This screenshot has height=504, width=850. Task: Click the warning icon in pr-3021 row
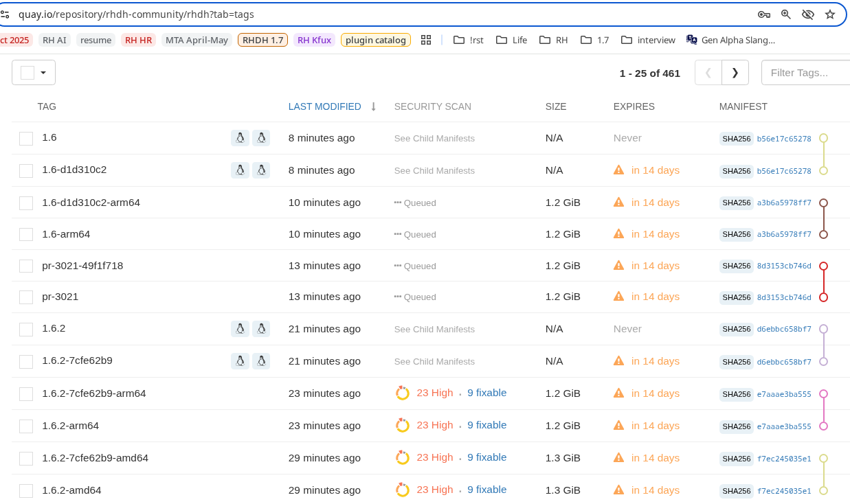coord(619,296)
